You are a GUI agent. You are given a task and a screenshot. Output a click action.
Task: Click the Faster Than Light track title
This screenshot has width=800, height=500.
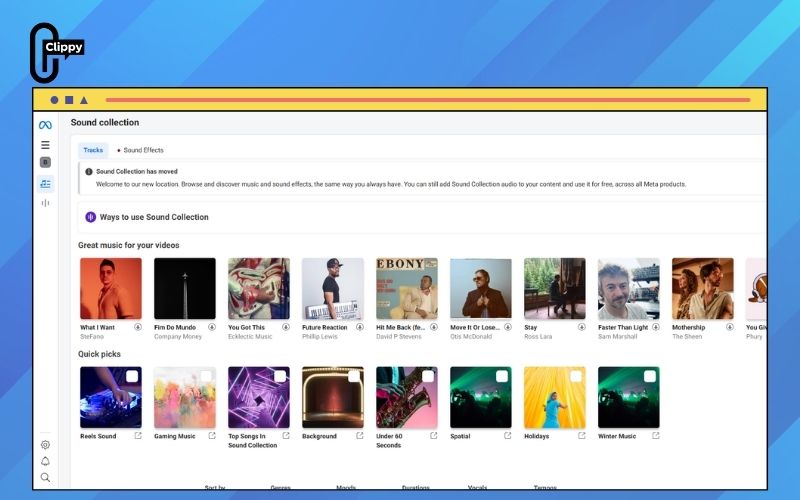pos(623,328)
